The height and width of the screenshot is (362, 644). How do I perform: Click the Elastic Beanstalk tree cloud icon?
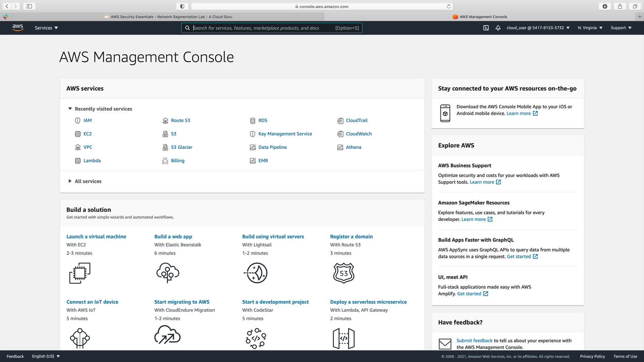click(x=168, y=273)
